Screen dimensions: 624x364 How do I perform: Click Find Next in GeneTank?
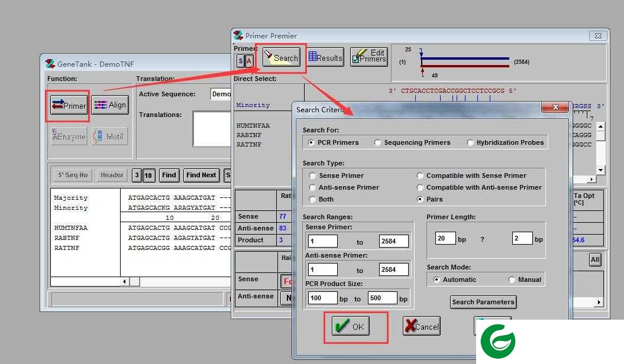[x=201, y=175]
